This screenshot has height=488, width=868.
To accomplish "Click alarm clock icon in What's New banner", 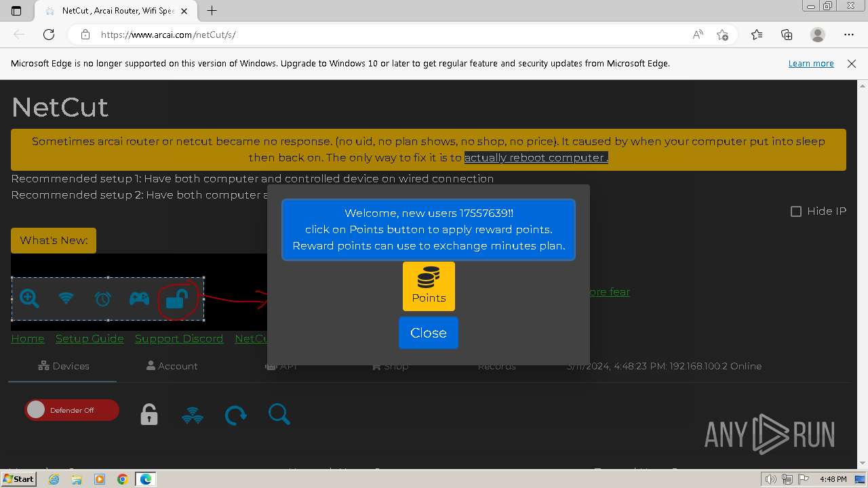I will pyautogui.click(x=102, y=298).
